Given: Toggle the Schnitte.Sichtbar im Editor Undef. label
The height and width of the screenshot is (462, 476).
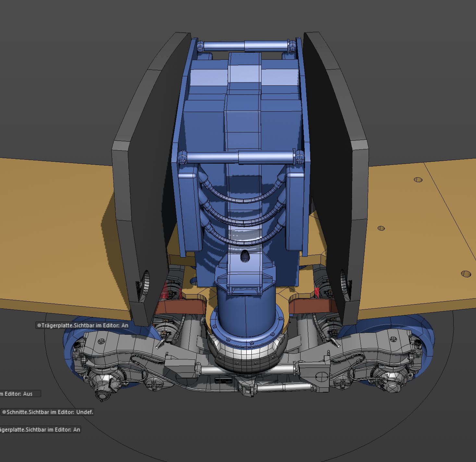Looking at the screenshot, I should (47, 412).
